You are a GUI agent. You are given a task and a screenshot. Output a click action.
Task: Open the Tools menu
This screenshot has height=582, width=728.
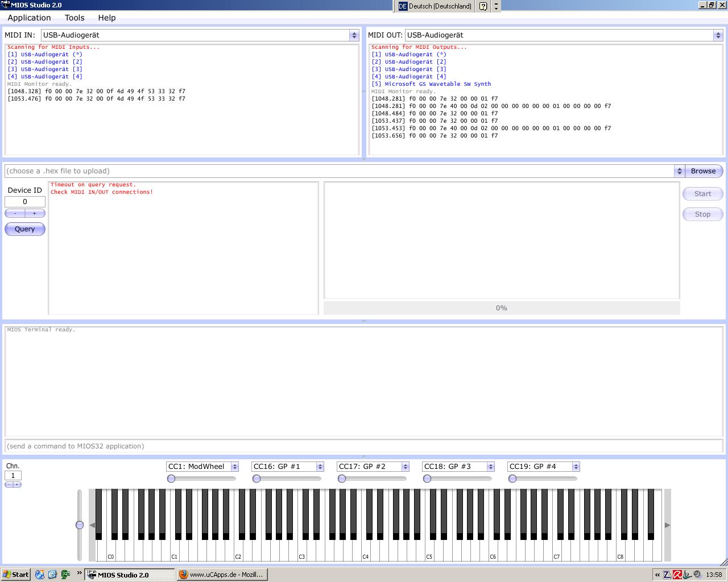(75, 18)
